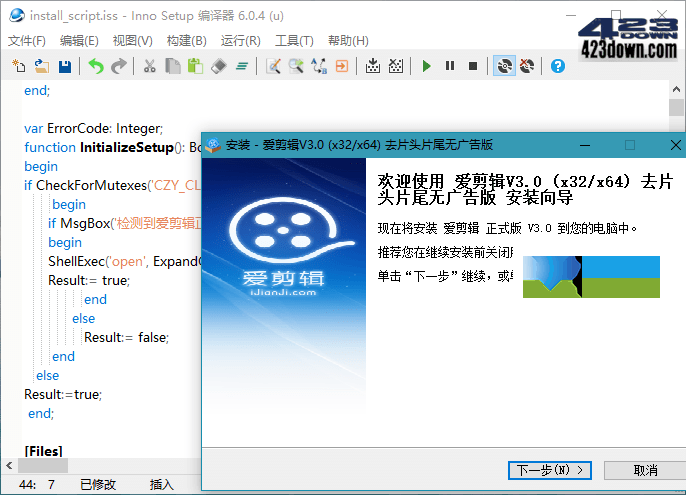
Task: Create a new script with the New icon
Action: [x=18, y=66]
